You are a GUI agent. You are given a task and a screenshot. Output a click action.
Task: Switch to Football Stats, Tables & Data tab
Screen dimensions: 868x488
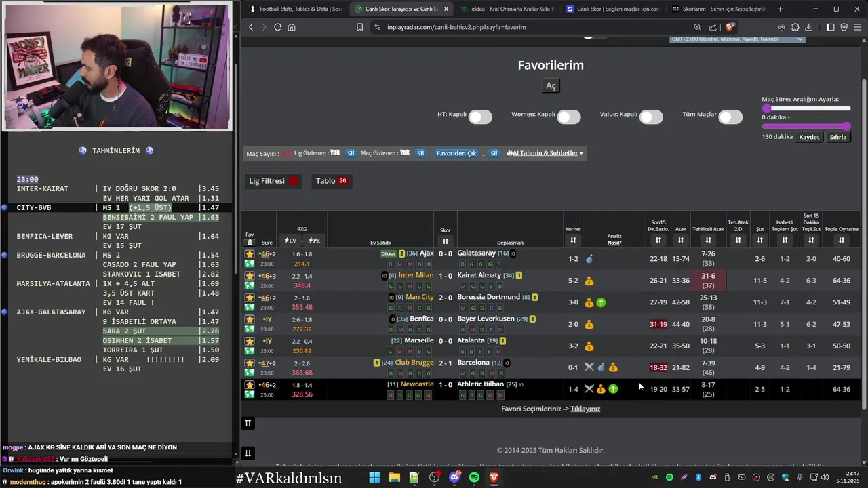296,9
